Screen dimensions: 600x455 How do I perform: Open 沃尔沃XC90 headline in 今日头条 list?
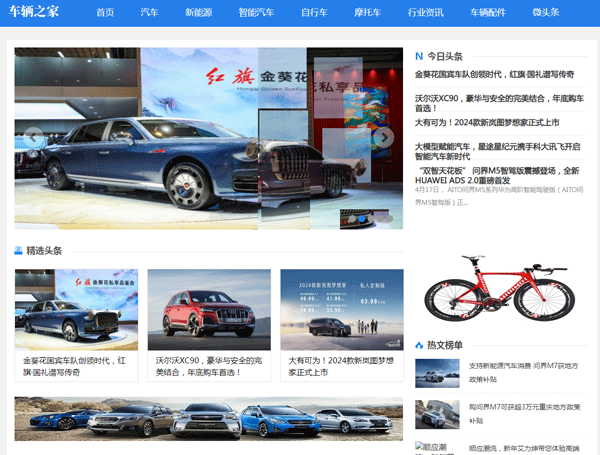point(499,103)
